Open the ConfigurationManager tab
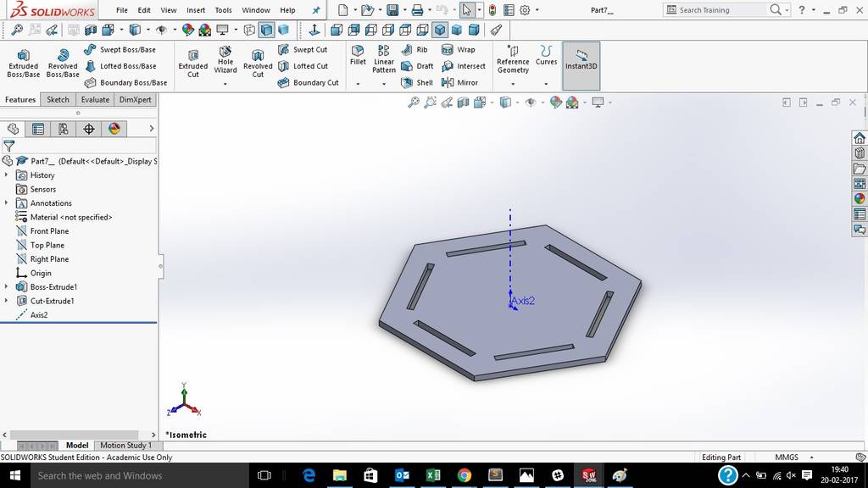The image size is (868, 488). tap(64, 129)
